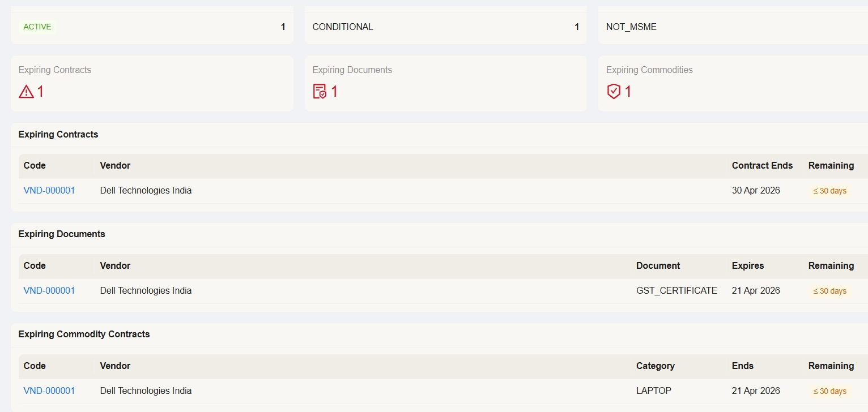Open VND-000001 link in Expiring Contracts table
Viewport: 868px width, 412px height.
tap(49, 191)
